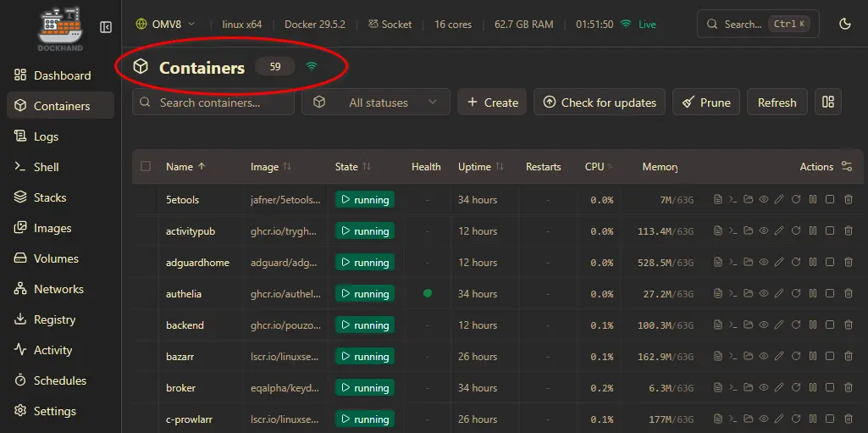The width and height of the screenshot is (868, 433).
Task: Delete the authelia container
Action: coord(848,293)
